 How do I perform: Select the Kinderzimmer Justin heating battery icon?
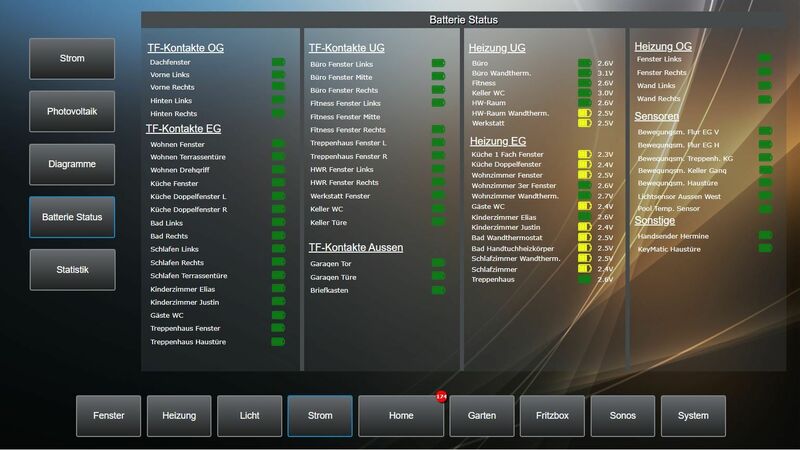point(584,228)
